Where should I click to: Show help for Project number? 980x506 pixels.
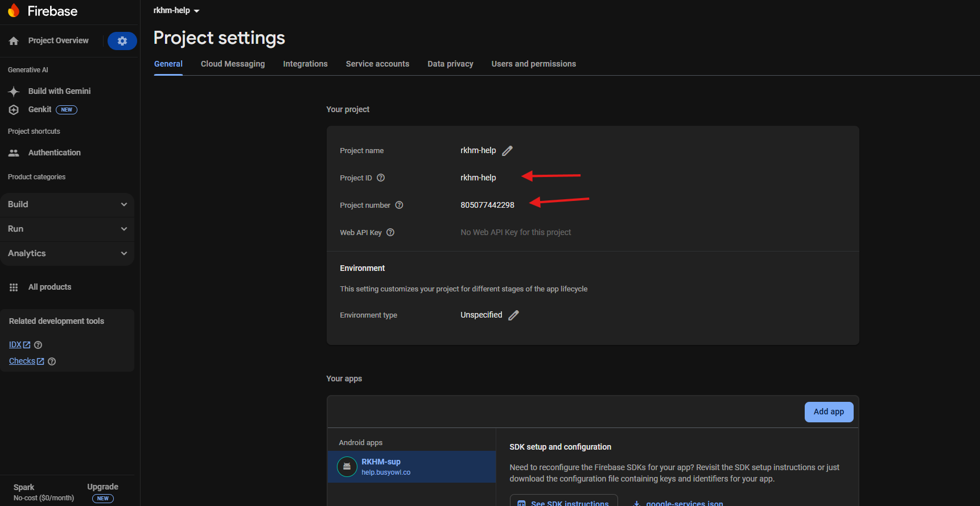[400, 205]
